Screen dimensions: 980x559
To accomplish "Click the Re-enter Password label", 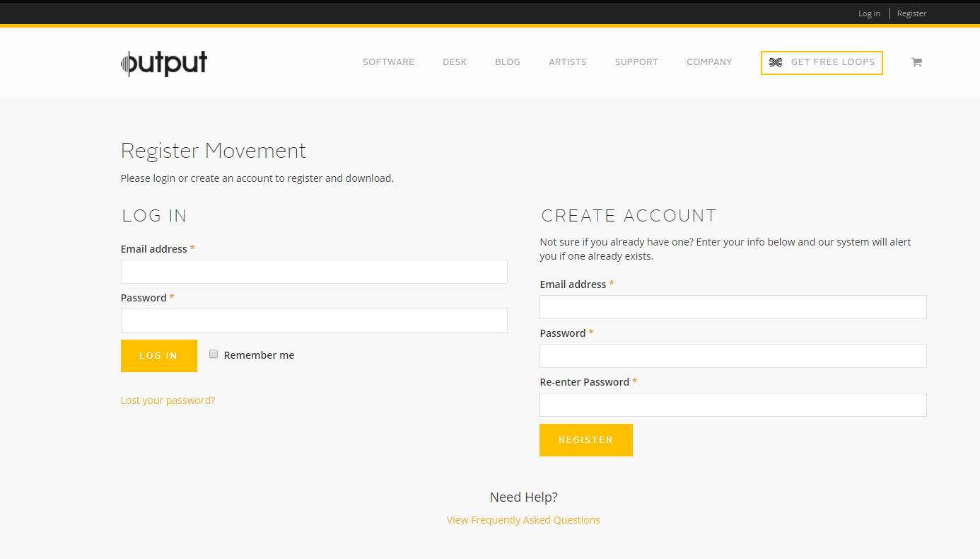I will pos(585,382).
